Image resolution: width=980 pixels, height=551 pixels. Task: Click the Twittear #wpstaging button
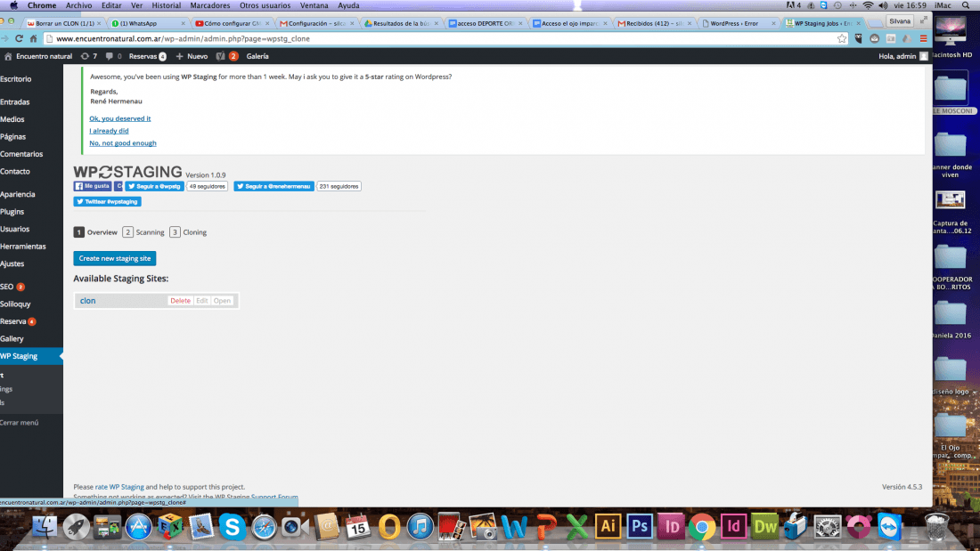(108, 202)
